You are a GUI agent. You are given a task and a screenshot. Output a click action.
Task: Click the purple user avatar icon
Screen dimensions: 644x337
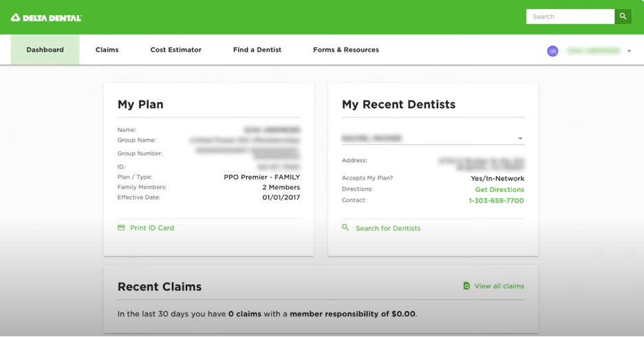(552, 51)
